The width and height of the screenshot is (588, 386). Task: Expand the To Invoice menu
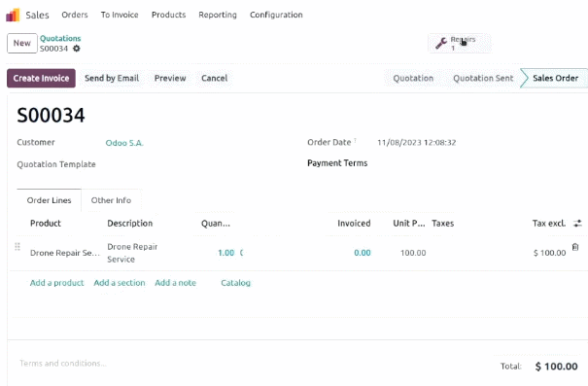(120, 15)
